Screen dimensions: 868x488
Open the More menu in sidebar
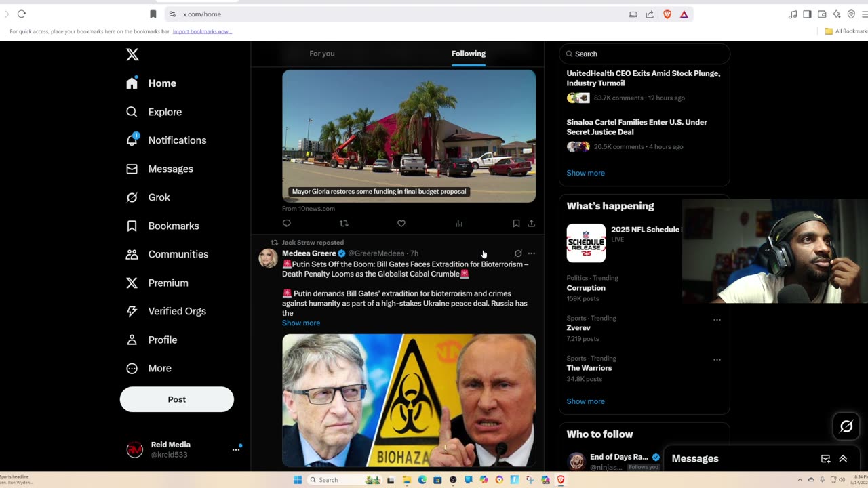tap(149, 368)
